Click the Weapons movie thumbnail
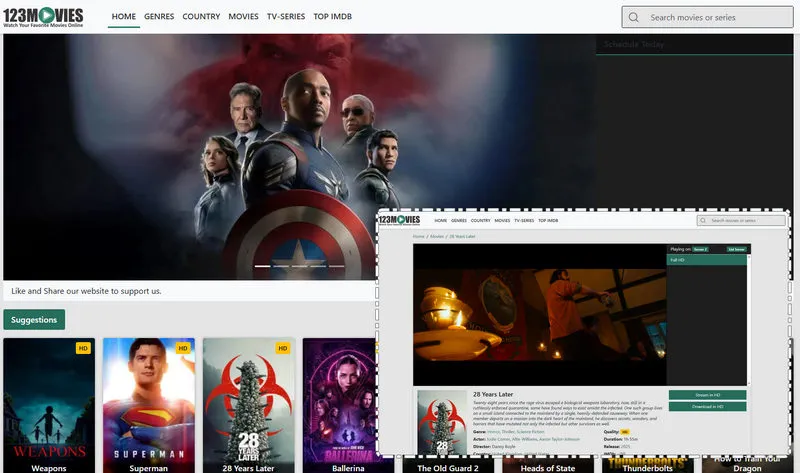 tap(49, 405)
